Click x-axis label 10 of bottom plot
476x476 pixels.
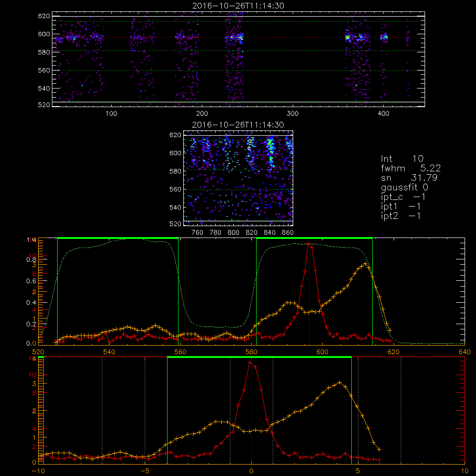click(x=465, y=471)
